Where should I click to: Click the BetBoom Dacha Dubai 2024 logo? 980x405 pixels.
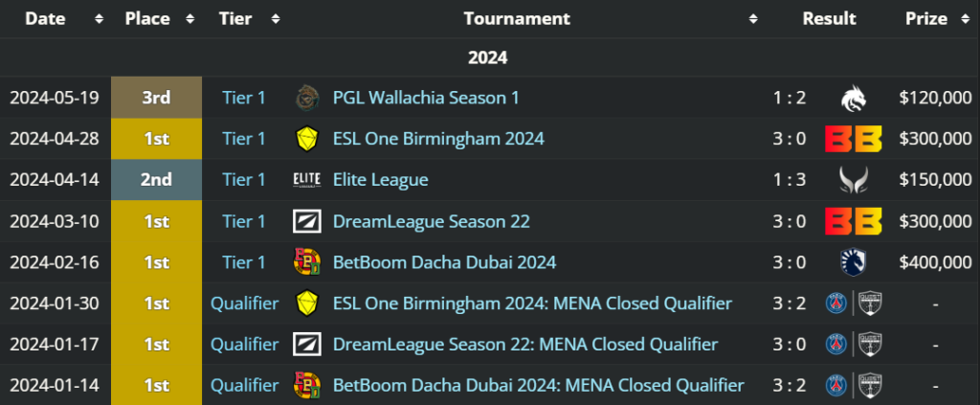(306, 262)
